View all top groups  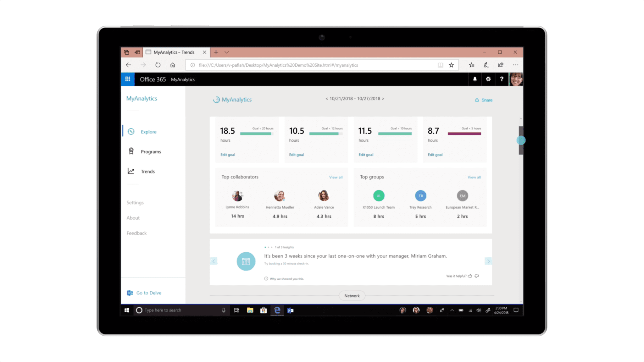(474, 177)
